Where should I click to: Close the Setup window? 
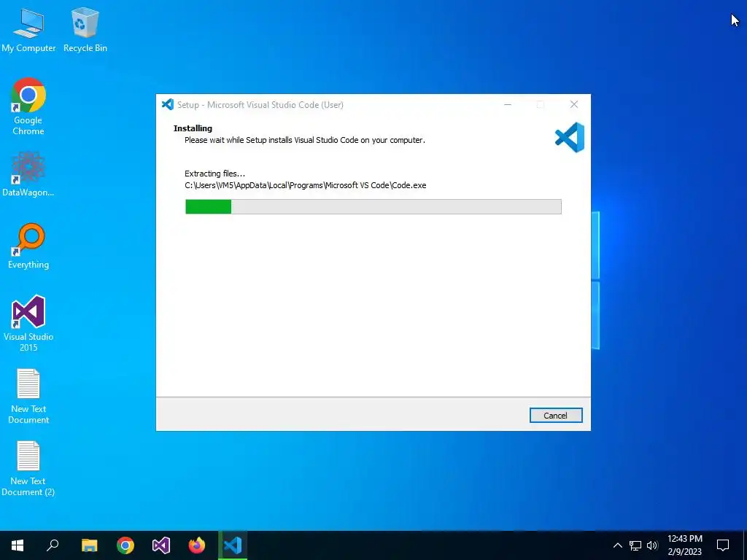(574, 104)
